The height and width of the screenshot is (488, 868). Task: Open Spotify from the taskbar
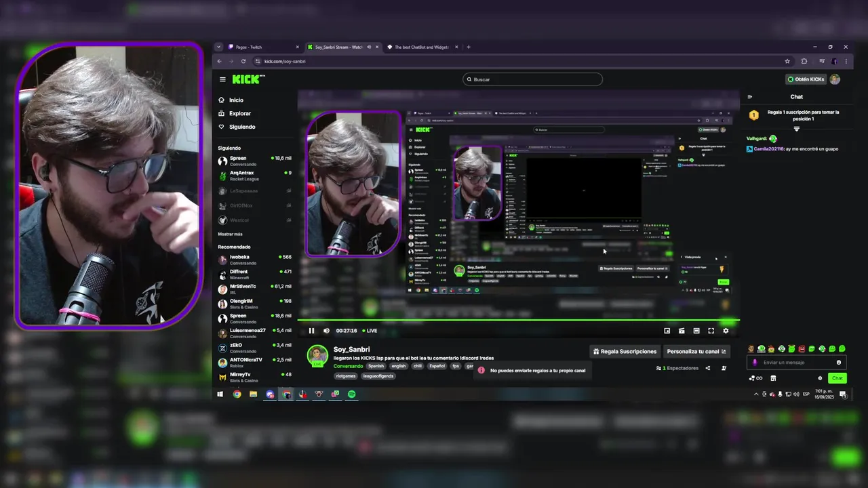pyautogui.click(x=351, y=394)
